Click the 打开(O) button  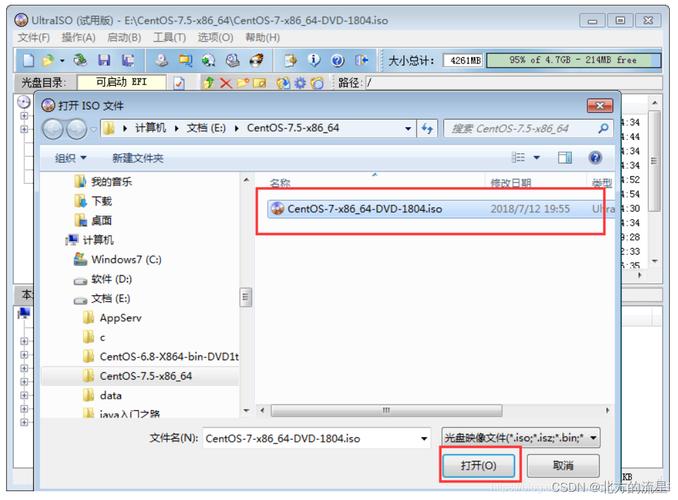478,466
